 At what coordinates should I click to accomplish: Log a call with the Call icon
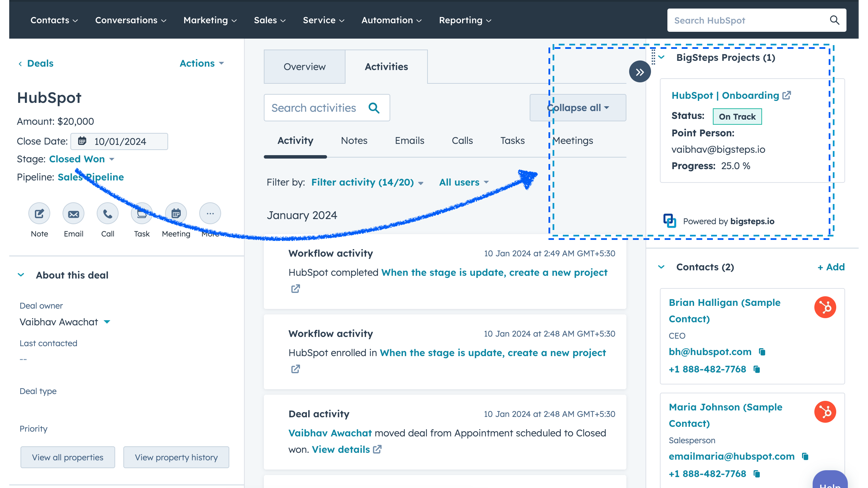[107, 213]
